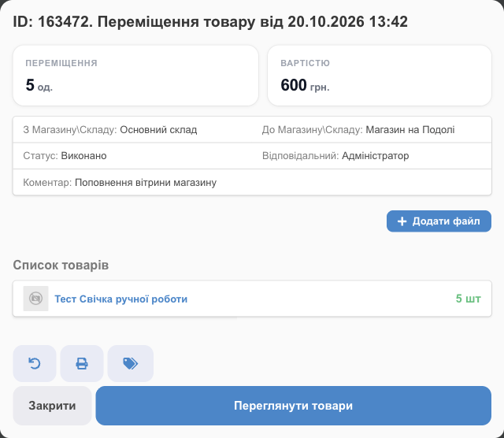Click the no-photo product thumbnail
Screen dimensions: 504x438
(35, 299)
